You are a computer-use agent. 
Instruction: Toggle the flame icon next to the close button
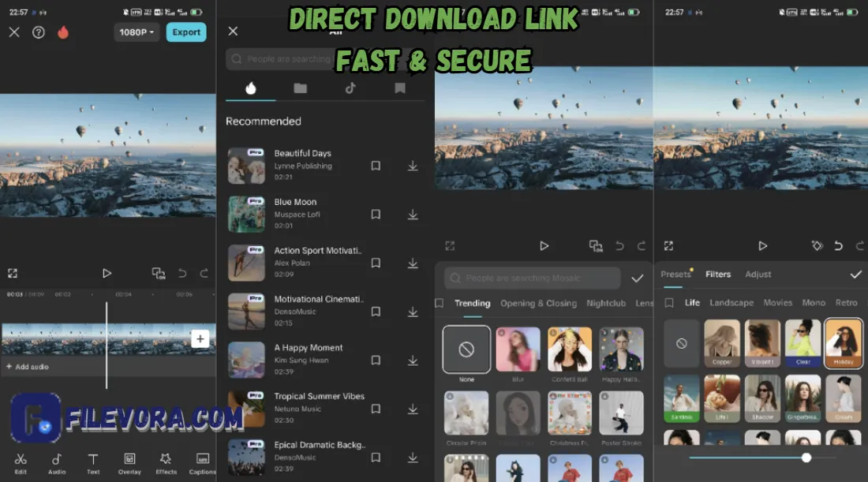[63, 32]
